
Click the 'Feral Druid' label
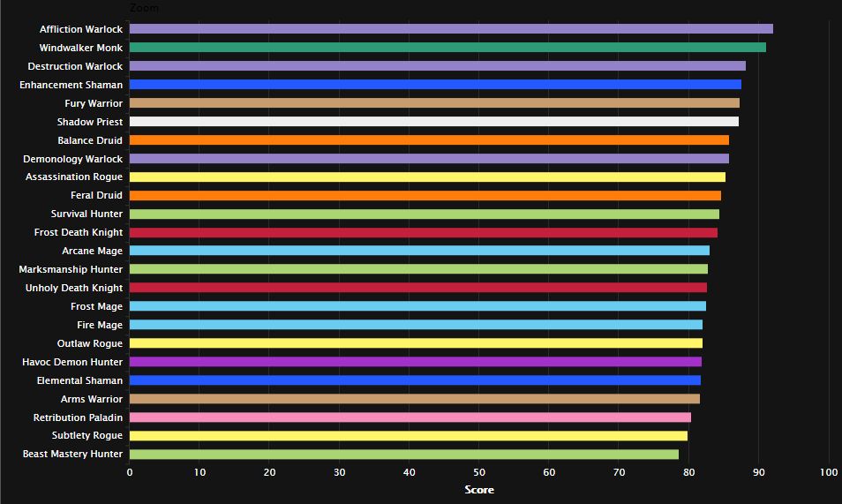point(97,195)
